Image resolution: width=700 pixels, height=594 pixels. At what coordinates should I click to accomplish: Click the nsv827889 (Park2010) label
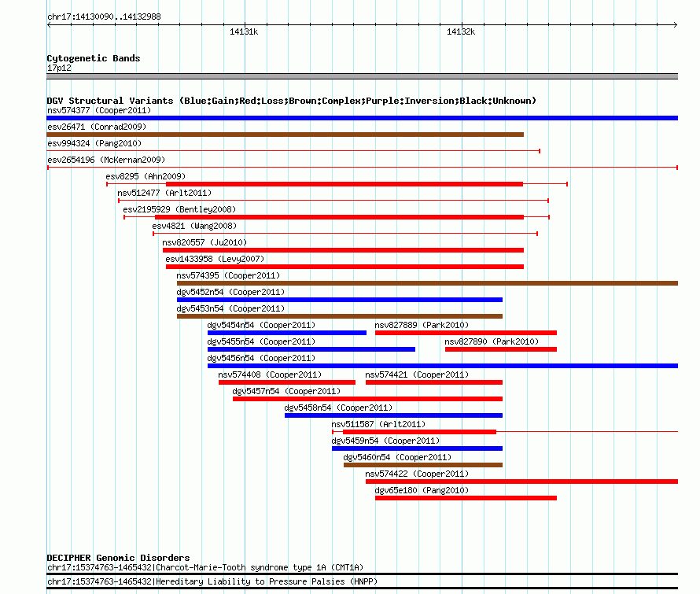(x=422, y=325)
